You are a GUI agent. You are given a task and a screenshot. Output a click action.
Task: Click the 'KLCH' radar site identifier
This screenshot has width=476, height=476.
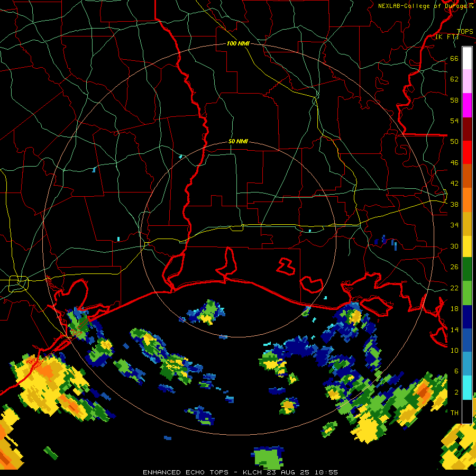click(x=252, y=472)
